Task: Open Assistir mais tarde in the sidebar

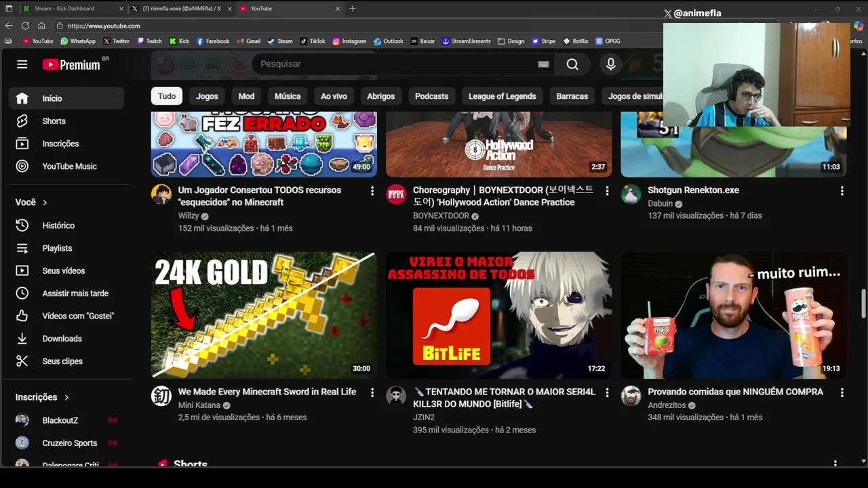Action: coord(66,293)
